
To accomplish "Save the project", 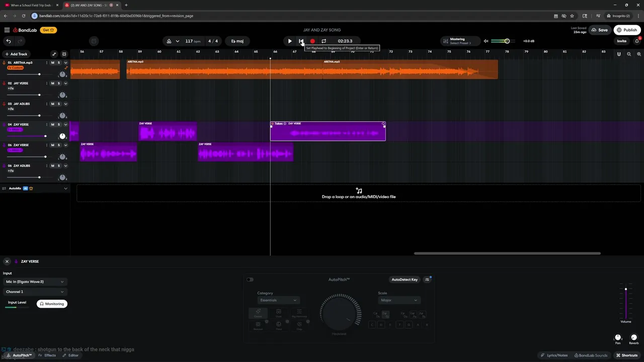I will 600,30.
